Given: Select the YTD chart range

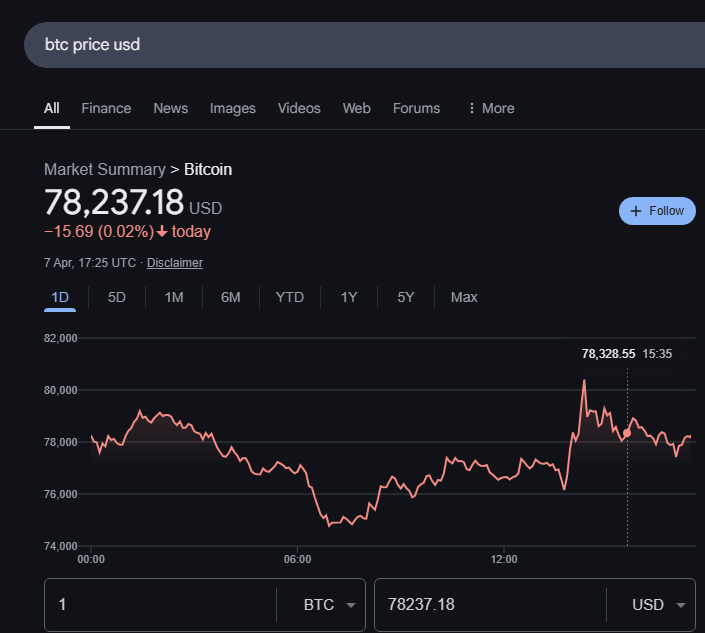Looking at the screenshot, I should click(x=290, y=297).
